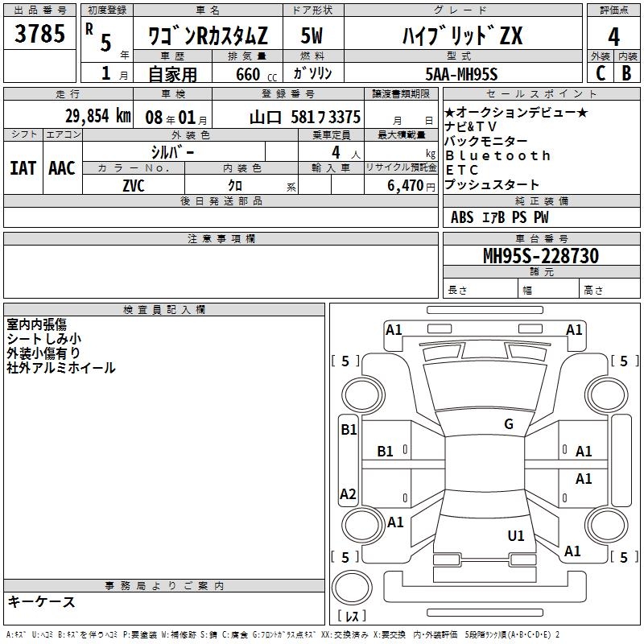Viewport: 644px width, 644px height.
Task: Click the seating capacity 4 人
Action: click(x=345, y=153)
